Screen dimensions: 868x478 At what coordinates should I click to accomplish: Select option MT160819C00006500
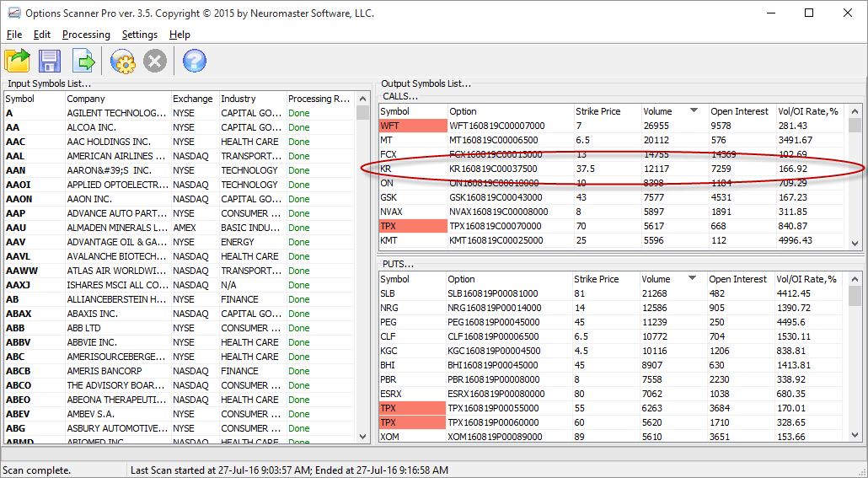tap(494, 140)
